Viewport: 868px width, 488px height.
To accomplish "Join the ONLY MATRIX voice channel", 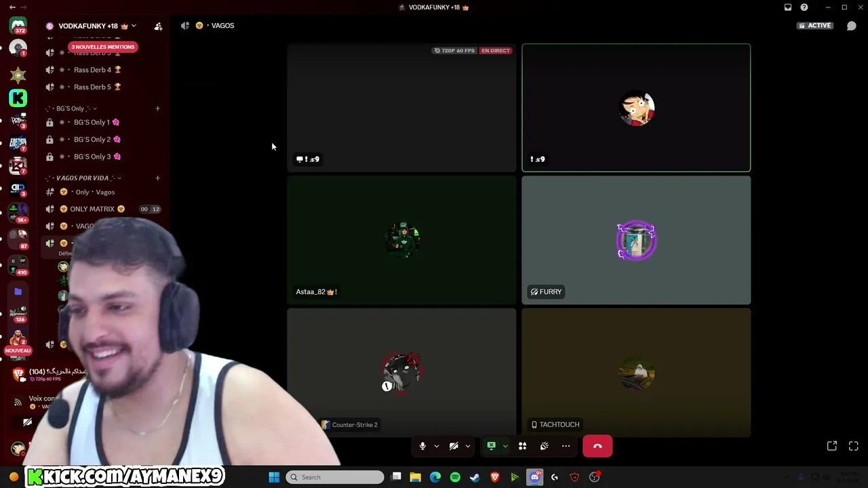I will (x=102, y=209).
